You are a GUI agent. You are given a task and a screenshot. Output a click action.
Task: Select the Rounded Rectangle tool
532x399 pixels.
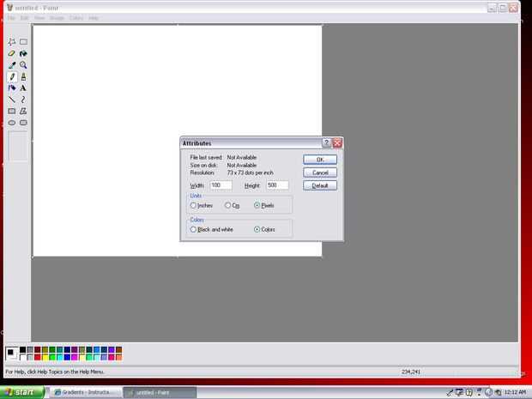(23, 123)
